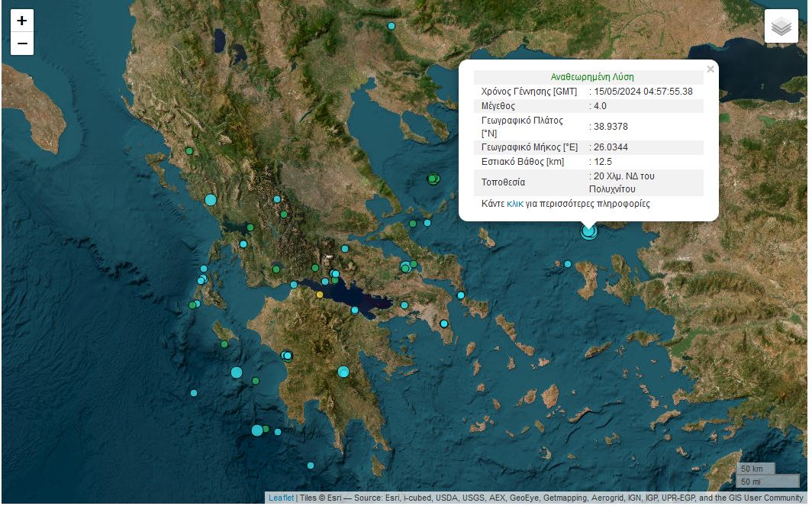Select the yellow earthquake marker in the gulf
This screenshot has width=812, height=506.
tap(320, 295)
